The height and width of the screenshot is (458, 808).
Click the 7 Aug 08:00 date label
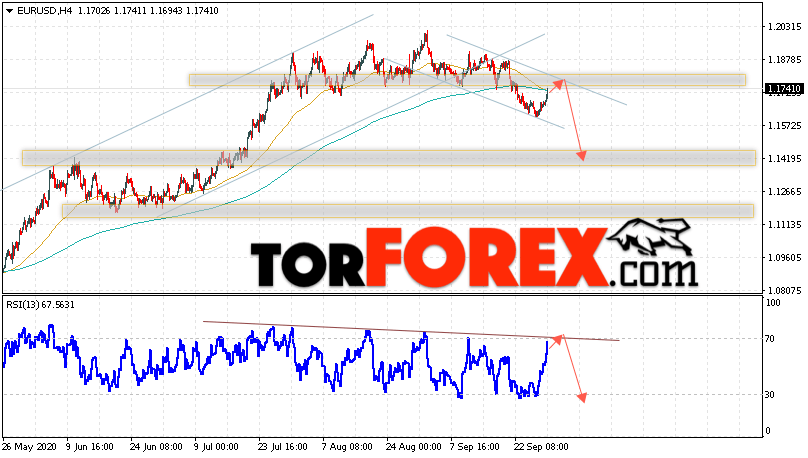347,447
